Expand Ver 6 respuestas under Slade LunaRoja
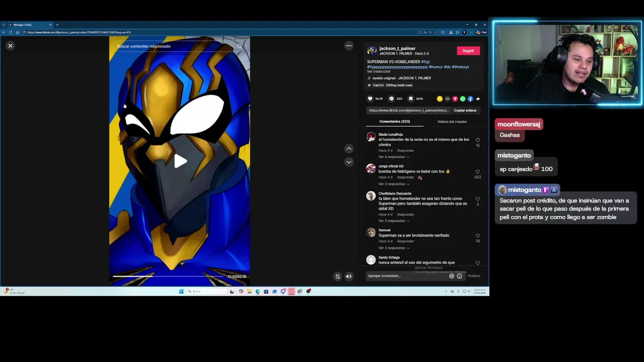Screen dimensions: 644x362 tap(393, 157)
